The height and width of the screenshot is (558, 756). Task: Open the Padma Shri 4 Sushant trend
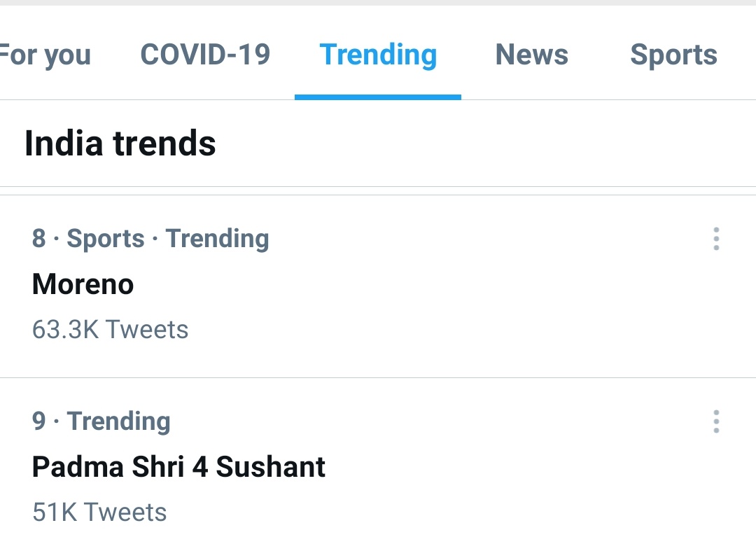(x=178, y=467)
